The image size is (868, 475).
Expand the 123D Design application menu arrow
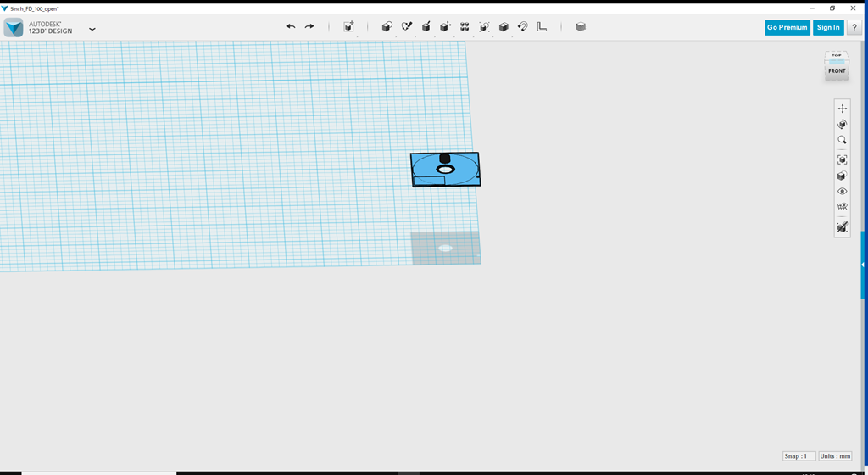click(92, 29)
